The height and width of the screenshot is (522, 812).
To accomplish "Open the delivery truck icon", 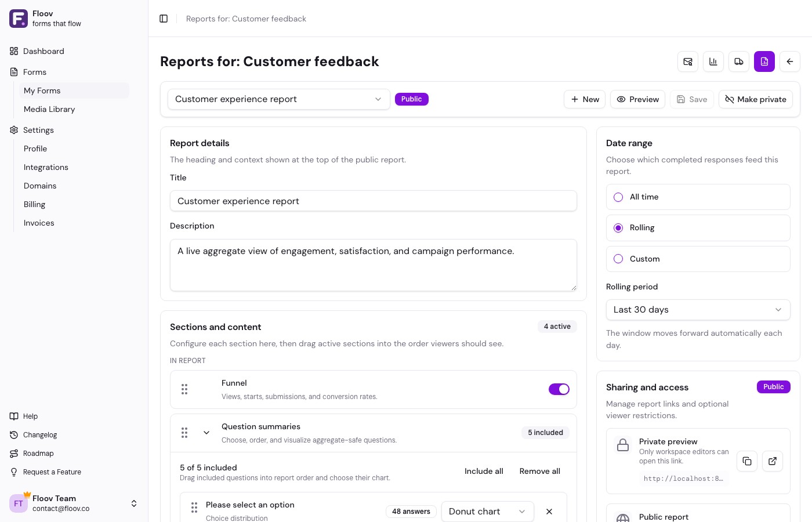I will tap(739, 61).
